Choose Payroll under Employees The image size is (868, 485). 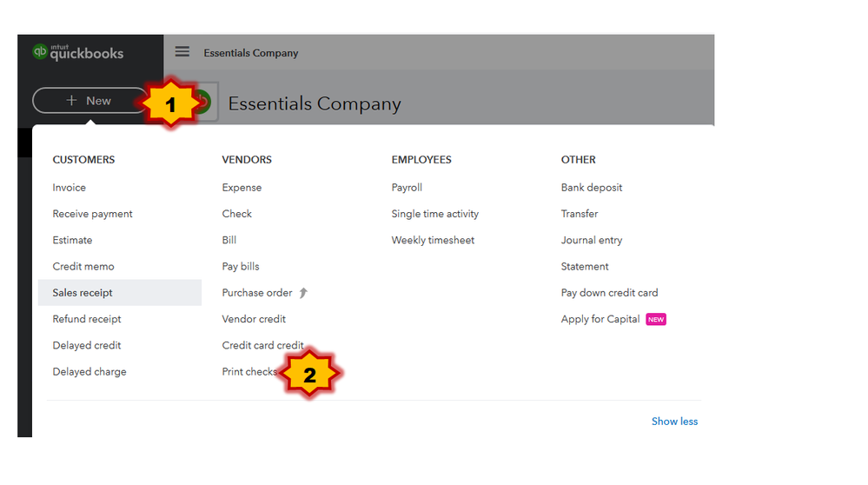click(x=407, y=188)
